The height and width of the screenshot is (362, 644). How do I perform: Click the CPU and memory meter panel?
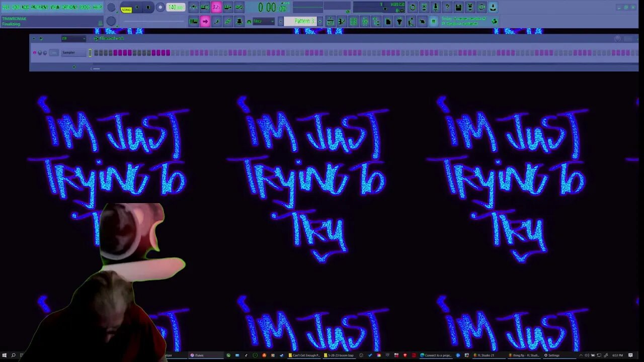tap(379, 7)
